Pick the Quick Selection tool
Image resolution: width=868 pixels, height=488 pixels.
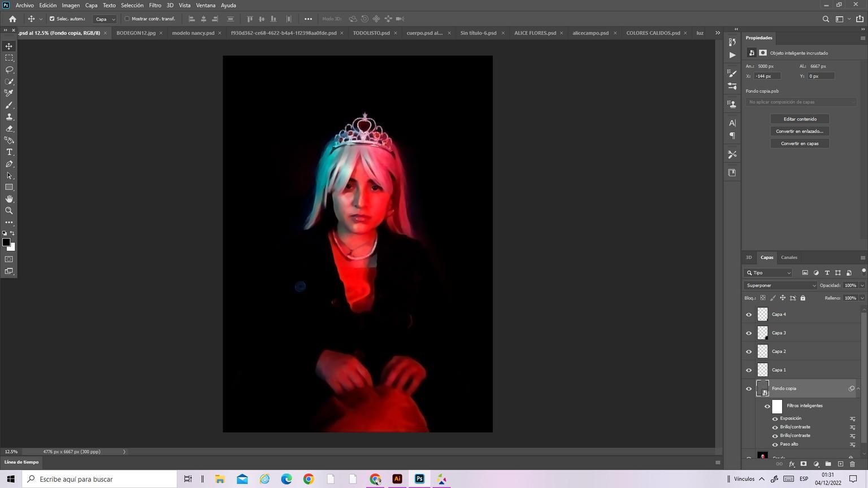[x=9, y=81]
